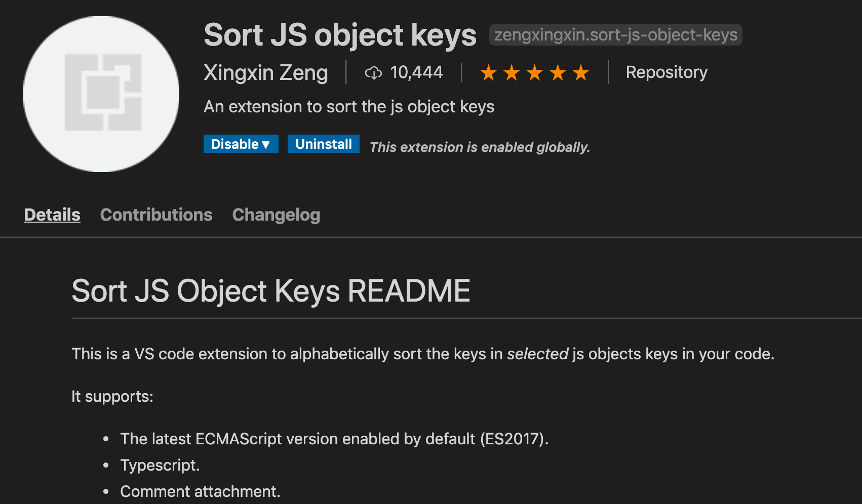
Task: Select the zengxingxin.sort-js-object-keys identifier badge
Action: (615, 35)
